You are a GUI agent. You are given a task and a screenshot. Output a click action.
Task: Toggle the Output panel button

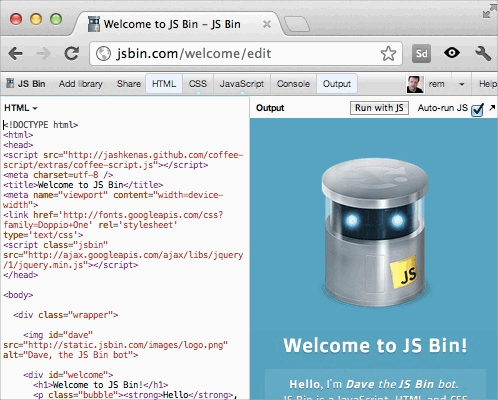pyautogui.click(x=337, y=84)
